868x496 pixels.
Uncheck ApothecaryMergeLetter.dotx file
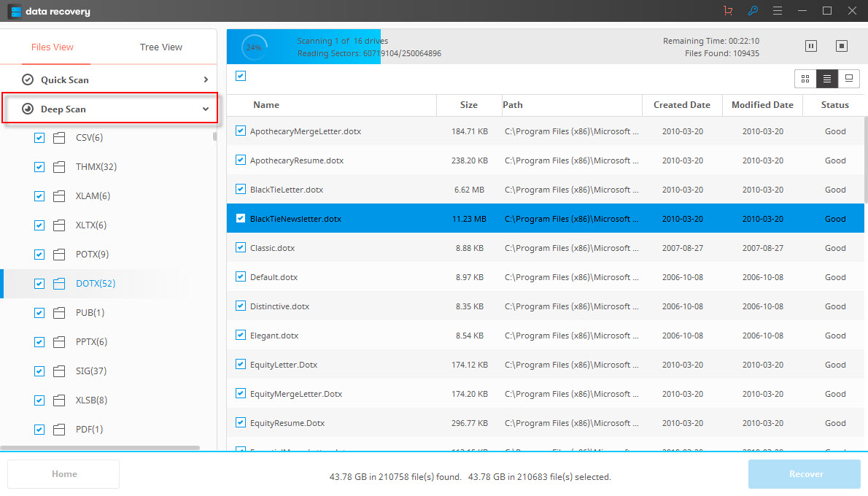pos(241,131)
